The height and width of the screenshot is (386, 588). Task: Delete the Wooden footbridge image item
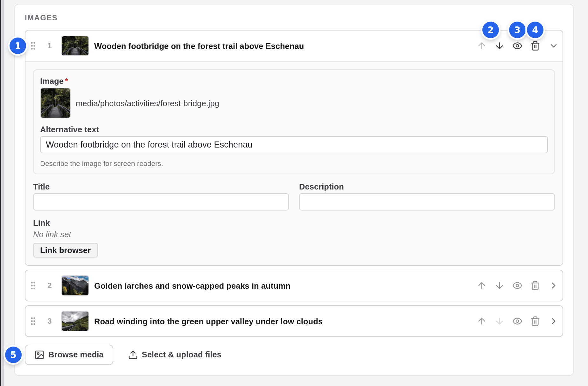(x=535, y=46)
